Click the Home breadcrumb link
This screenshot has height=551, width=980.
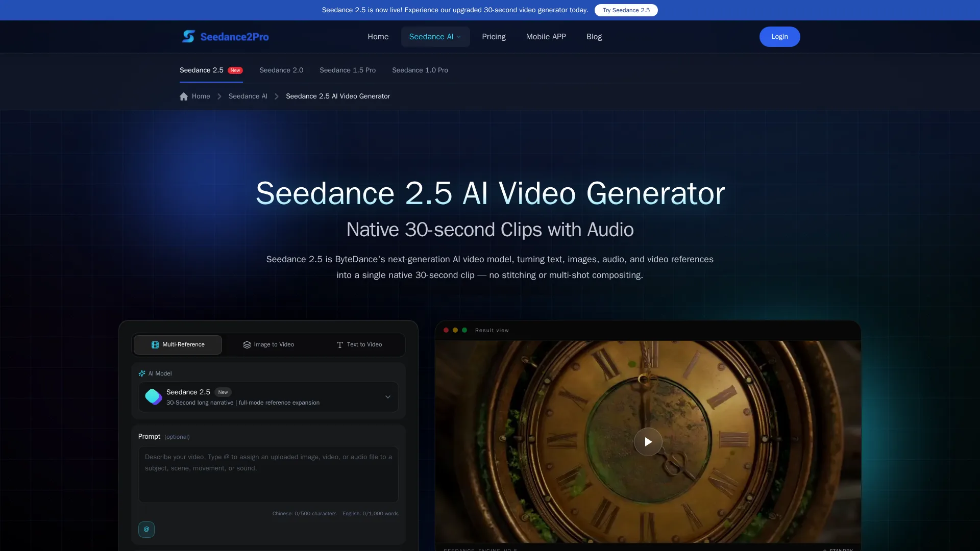click(x=201, y=96)
